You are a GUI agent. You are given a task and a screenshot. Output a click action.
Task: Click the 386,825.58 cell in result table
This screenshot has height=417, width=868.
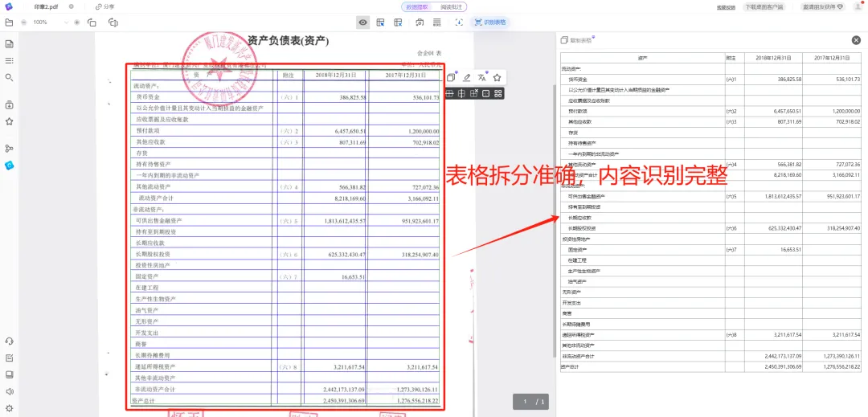point(774,79)
